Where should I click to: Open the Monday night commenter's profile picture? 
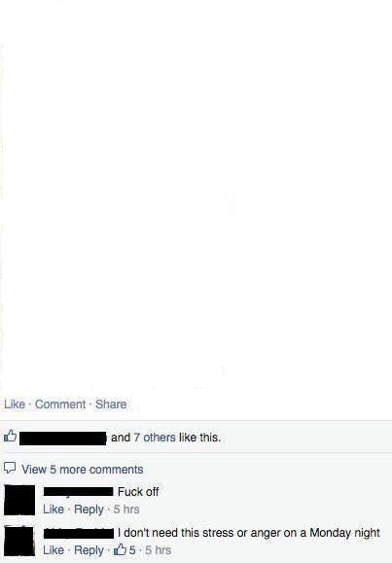19,541
